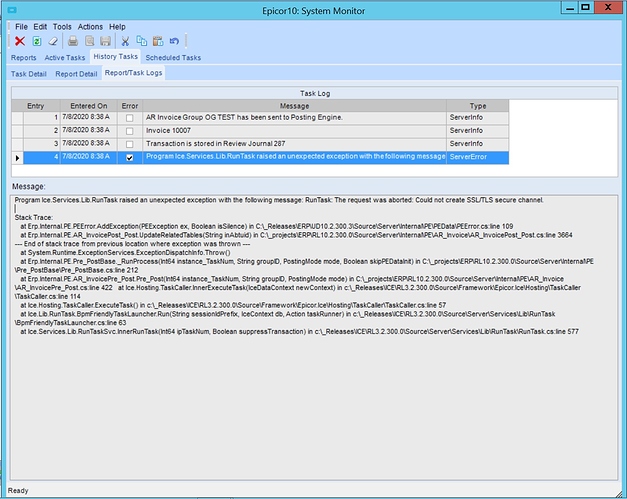Select the 'Invoice 10007' message cell

tap(294, 131)
